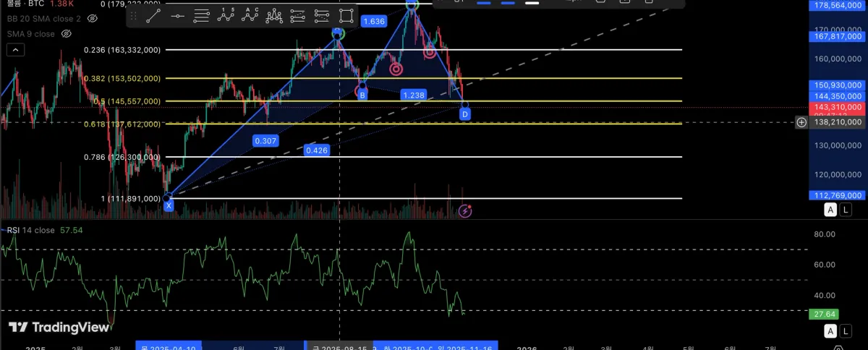Toggle log scale L on RSI pane
This screenshot has height=350, width=868.
(846, 331)
